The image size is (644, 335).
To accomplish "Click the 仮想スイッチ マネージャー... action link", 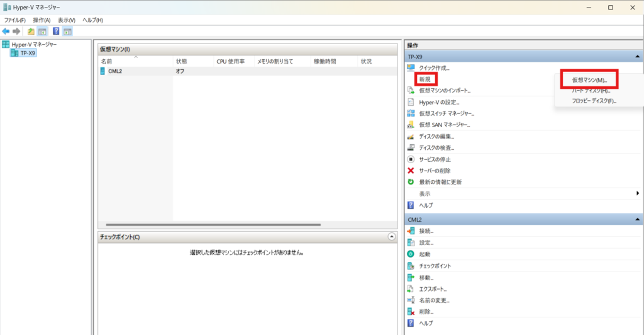I will [447, 113].
